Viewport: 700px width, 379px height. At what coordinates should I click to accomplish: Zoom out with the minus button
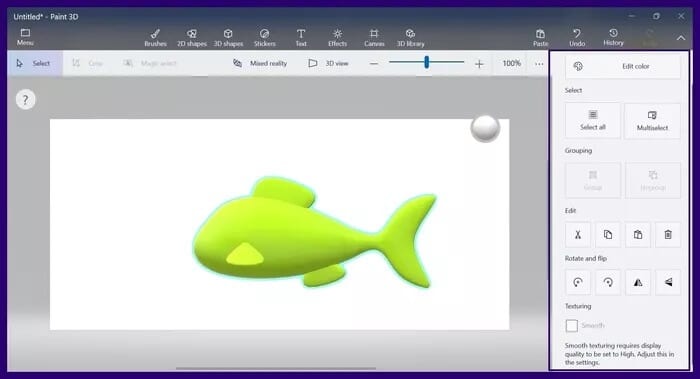point(374,64)
